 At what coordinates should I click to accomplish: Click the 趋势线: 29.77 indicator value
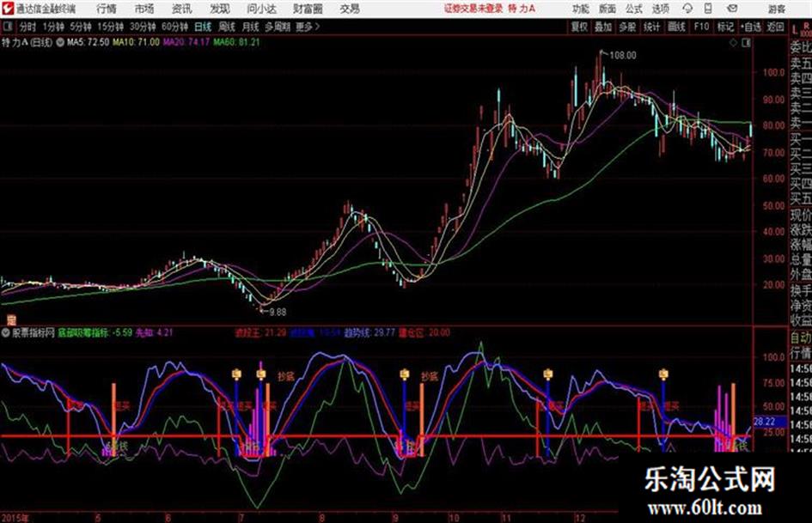369,332
